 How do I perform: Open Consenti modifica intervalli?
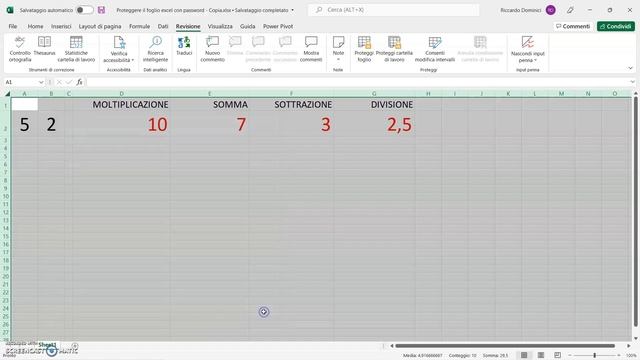(435, 49)
